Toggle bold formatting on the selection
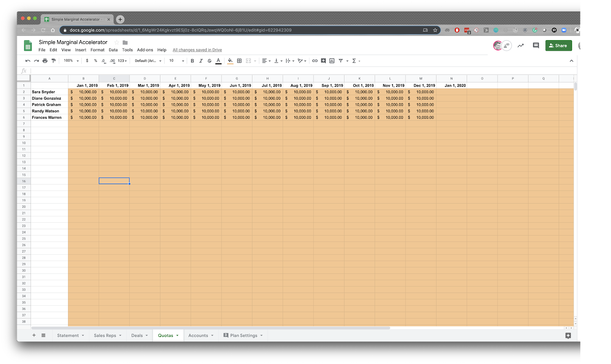 [192, 60]
